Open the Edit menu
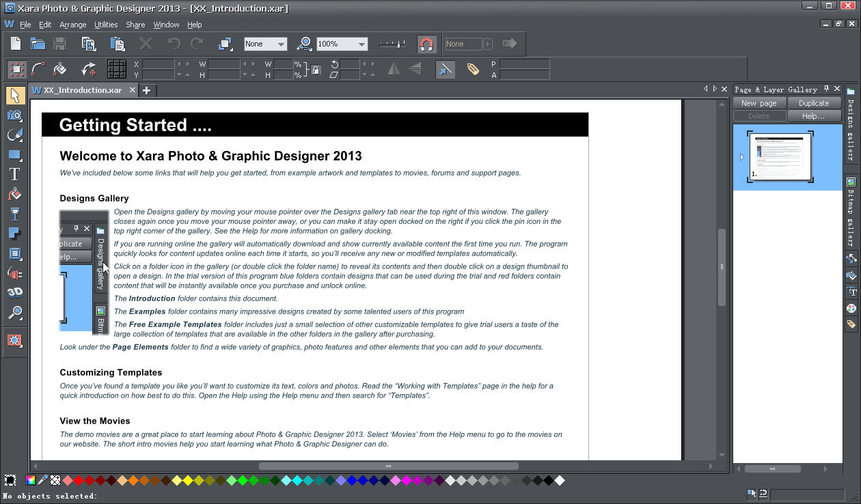This screenshot has width=861, height=504. point(45,25)
